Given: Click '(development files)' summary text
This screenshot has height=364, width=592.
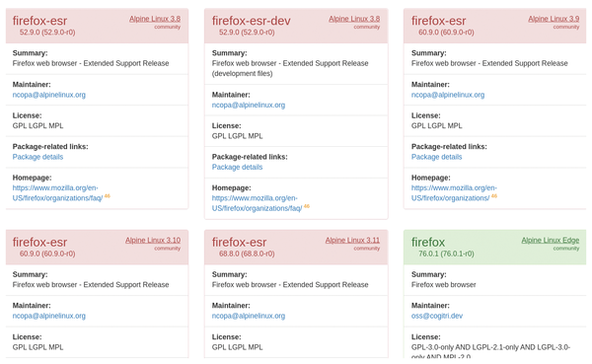Looking at the screenshot, I should coord(242,74).
